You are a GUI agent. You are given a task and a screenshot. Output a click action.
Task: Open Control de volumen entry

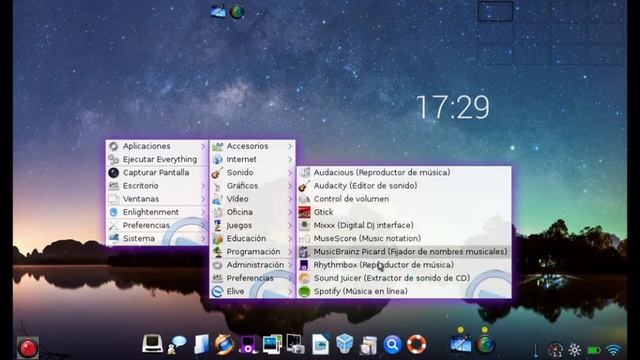pyautogui.click(x=404, y=199)
